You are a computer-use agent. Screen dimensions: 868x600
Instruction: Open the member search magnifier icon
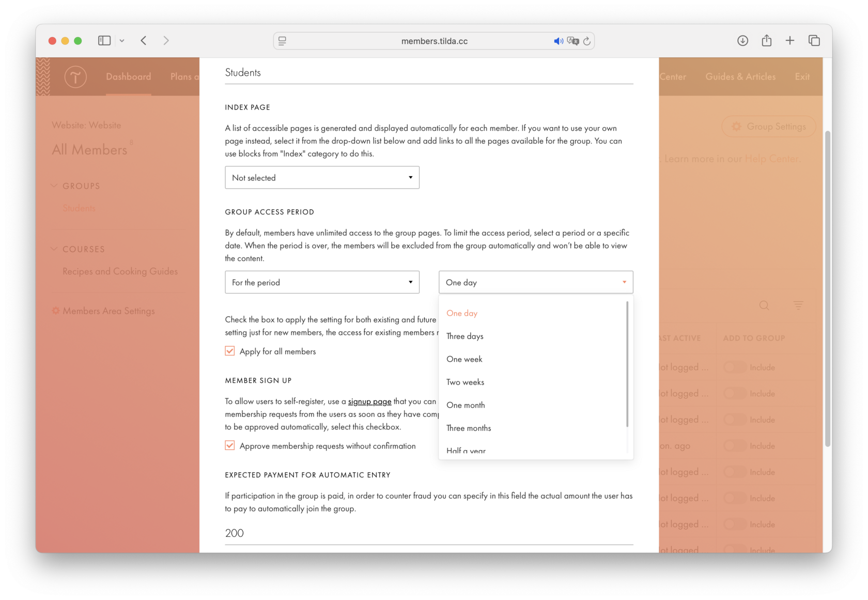(x=764, y=305)
